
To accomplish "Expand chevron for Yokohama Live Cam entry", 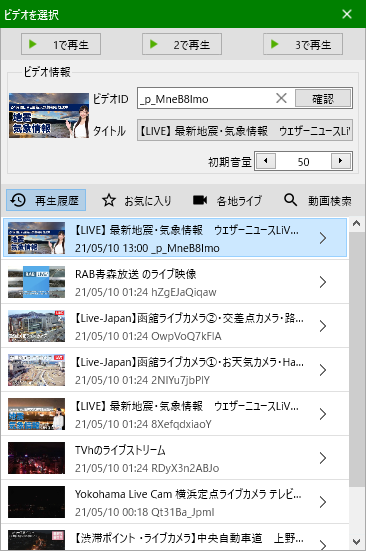I will [323, 501].
